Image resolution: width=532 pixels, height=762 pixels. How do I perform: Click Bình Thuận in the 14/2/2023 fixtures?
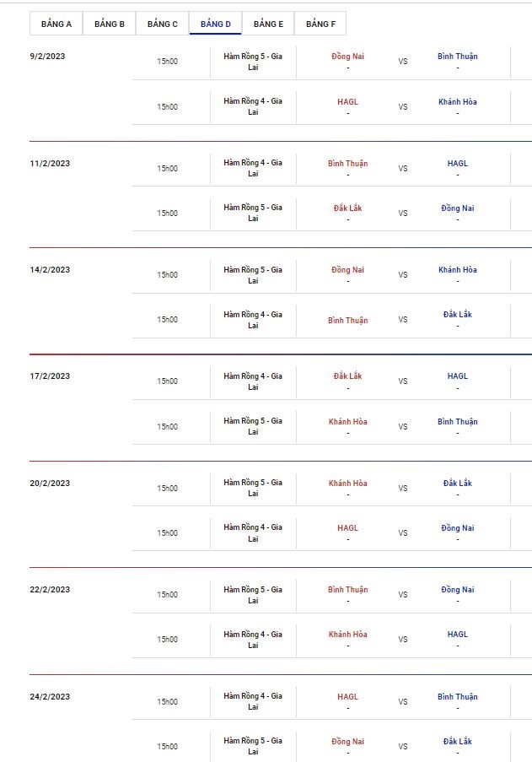click(347, 321)
